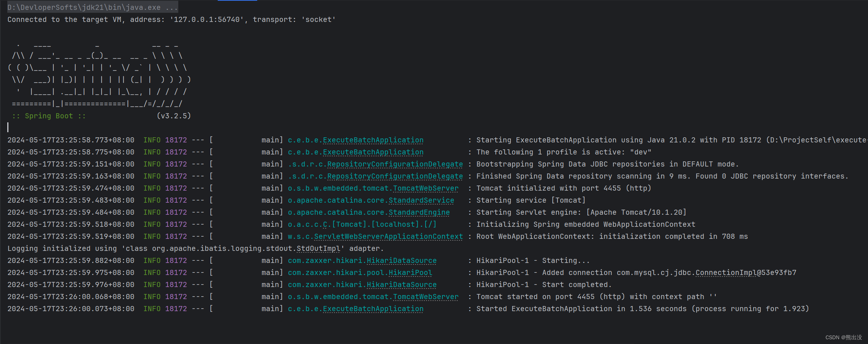Click 'Starting Servlet engine: [Apache Tomcat/10.1.20]' message
Screen dimensions: 868x344
581,212
